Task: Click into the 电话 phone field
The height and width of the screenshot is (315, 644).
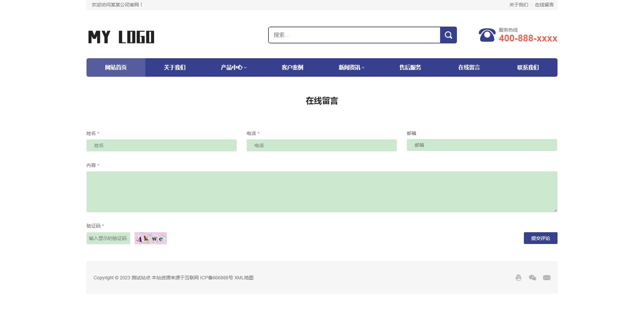Action: click(322, 145)
